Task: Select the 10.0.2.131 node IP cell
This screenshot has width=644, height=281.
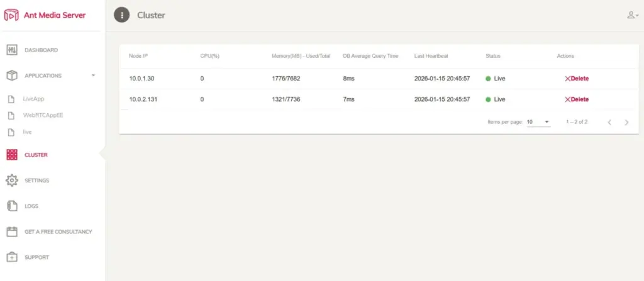Action: click(143, 99)
